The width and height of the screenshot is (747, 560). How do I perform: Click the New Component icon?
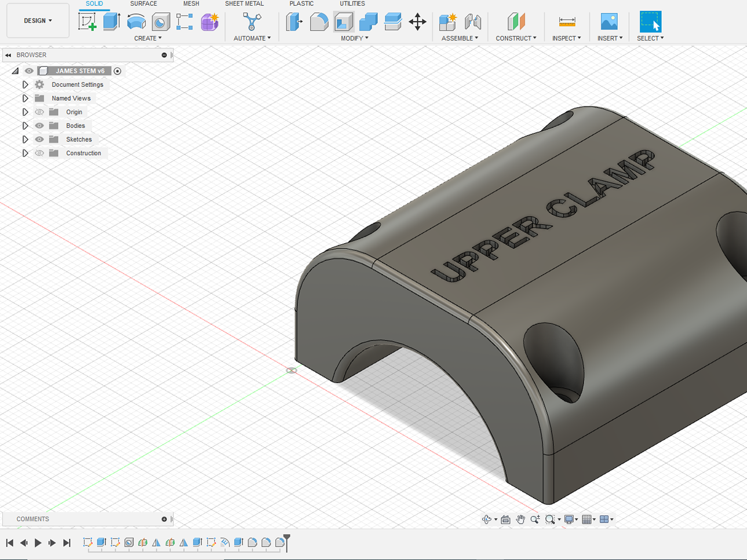point(447,22)
